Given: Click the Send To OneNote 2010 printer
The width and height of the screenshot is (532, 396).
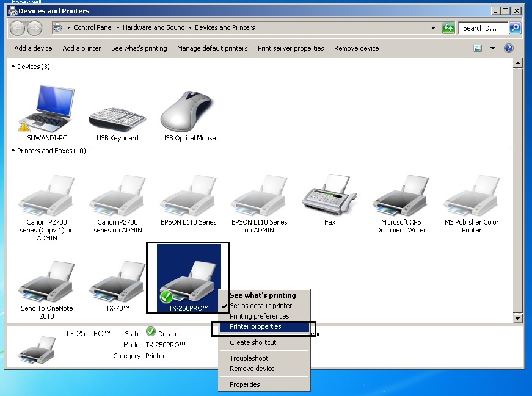Looking at the screenshot, I should (46, 281).
